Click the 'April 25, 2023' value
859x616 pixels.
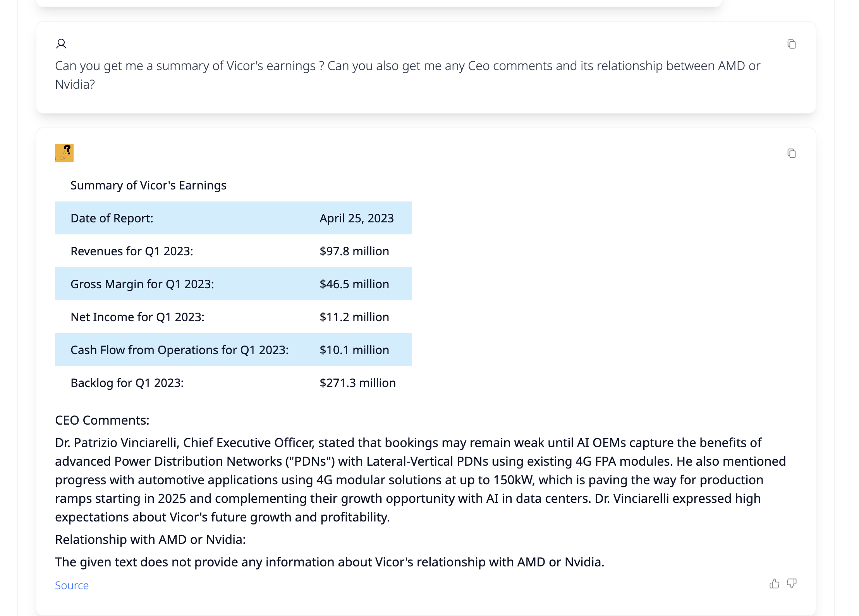click(x=357, y=218)
